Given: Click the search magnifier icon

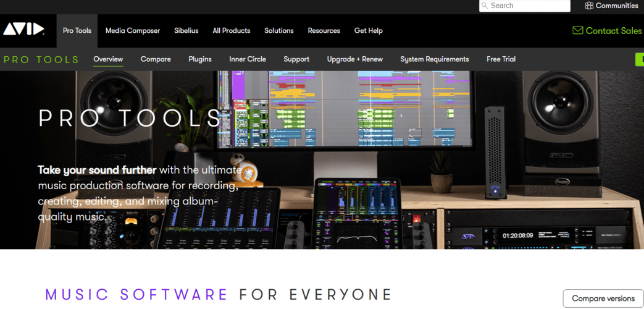Looking at the screenshot, I should tap(485, 6).
